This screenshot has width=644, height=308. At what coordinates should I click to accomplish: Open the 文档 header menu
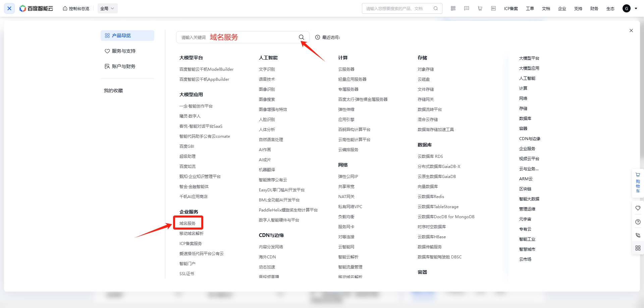point(546,9)
